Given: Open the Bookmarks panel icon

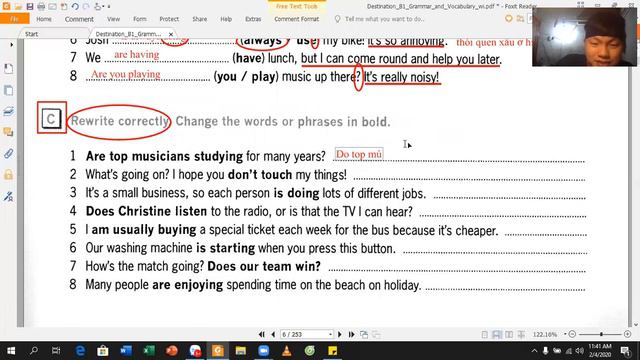Looking at the screenshot, I should (9, 69).
